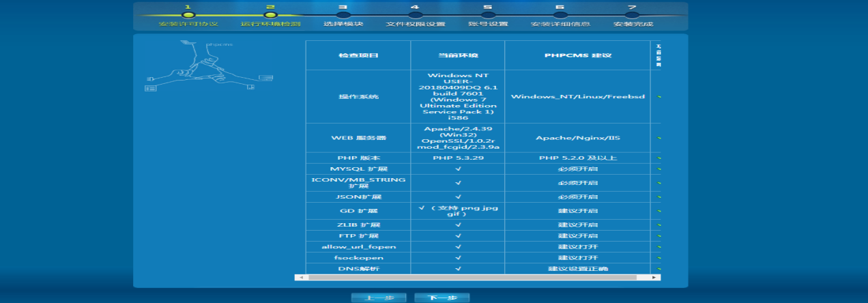Click the phpcms hand illustration
Viewport: 868px width, 303px height.
coord(209,66)
